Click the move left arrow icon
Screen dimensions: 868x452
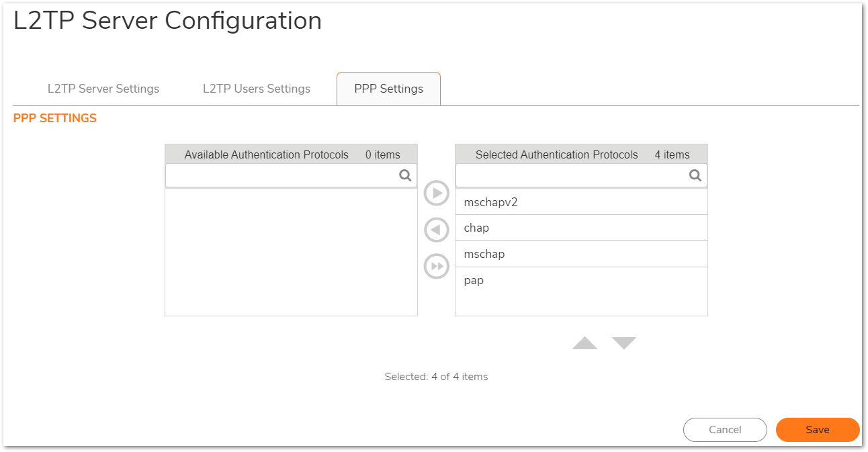point(437,230)
